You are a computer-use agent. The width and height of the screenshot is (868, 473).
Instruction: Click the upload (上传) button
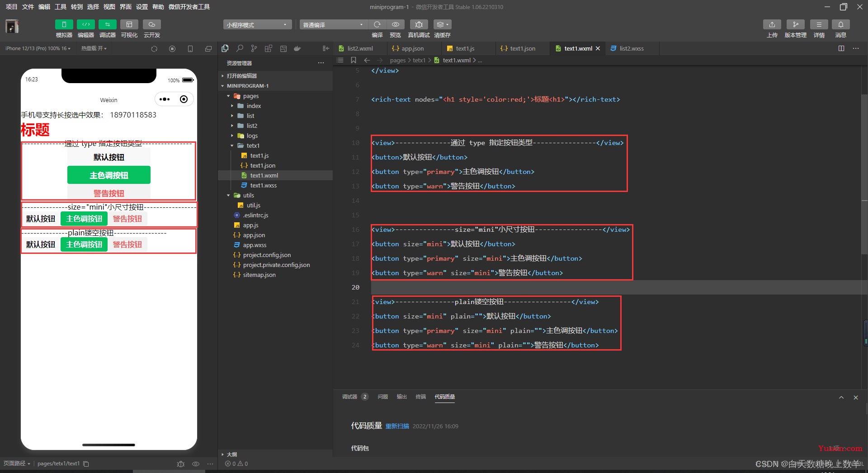click(772, 24)
